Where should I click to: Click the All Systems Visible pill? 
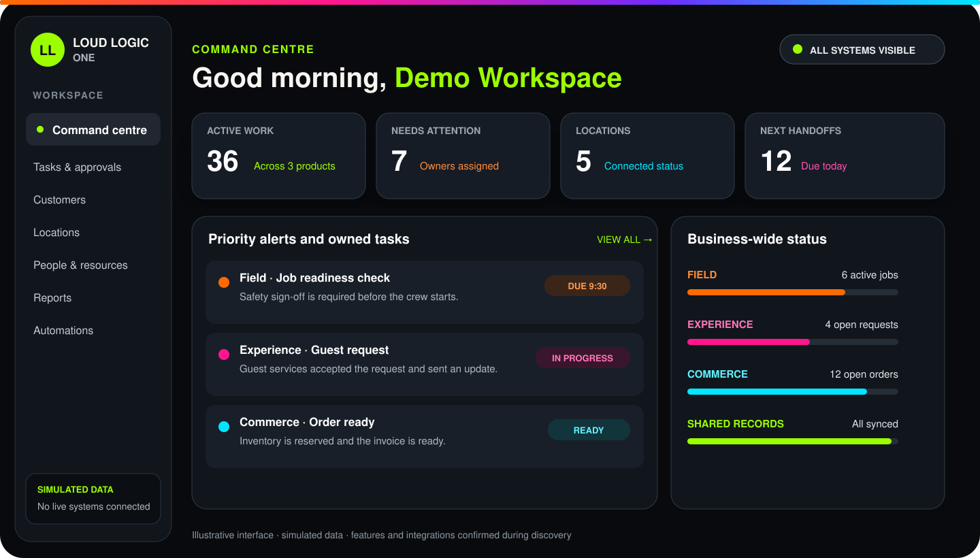(862, 50)
